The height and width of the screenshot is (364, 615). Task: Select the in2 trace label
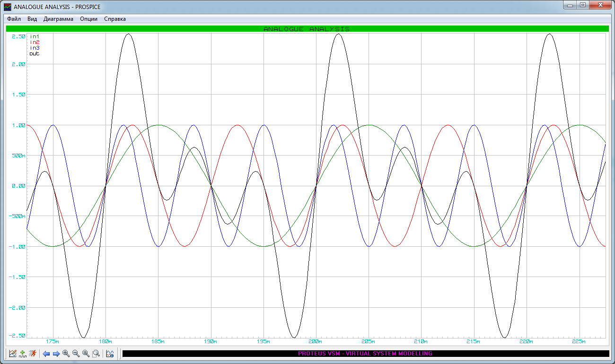pyautogui.click(x=35, y=42)
